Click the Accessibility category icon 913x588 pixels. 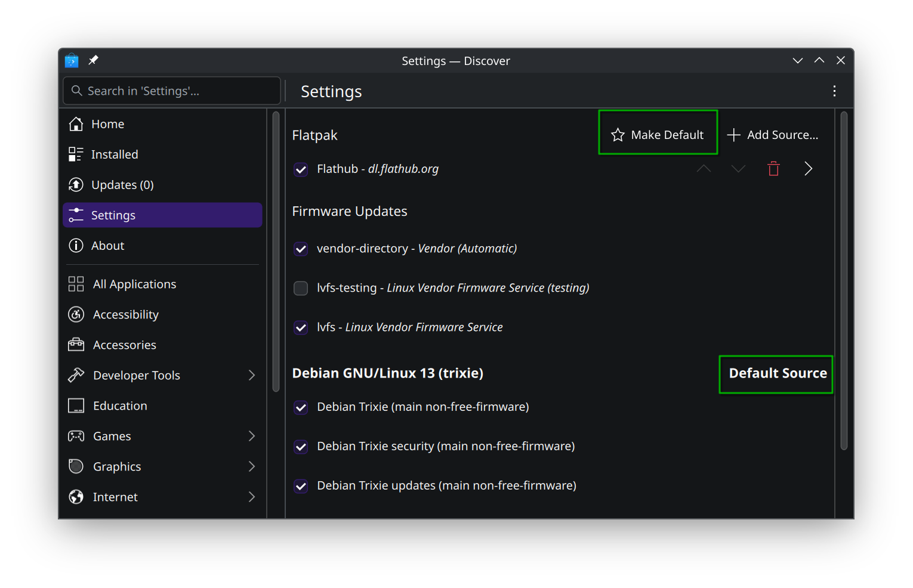[76, 314]
